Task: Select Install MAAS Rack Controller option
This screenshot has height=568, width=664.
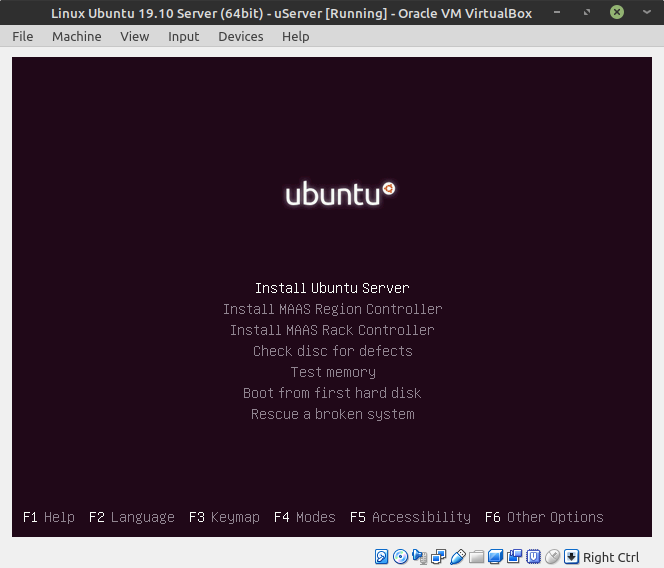Action: 332,330
